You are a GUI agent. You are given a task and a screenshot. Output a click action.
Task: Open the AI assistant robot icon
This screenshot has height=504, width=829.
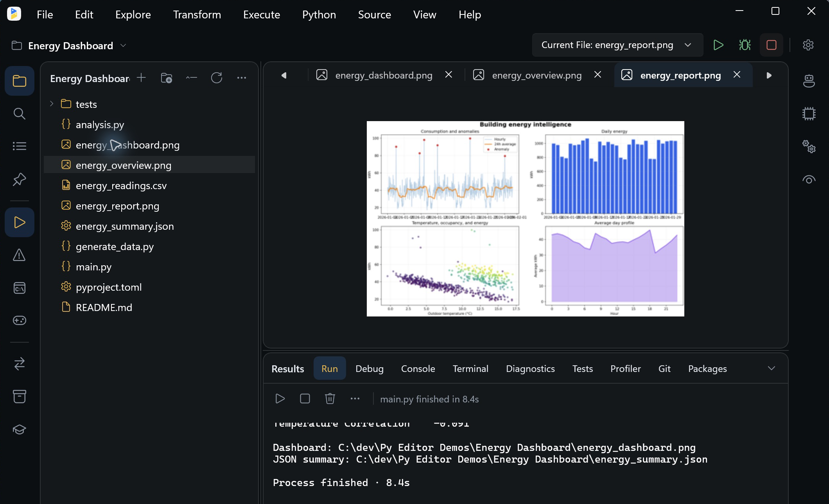click(x=809, y=81)
